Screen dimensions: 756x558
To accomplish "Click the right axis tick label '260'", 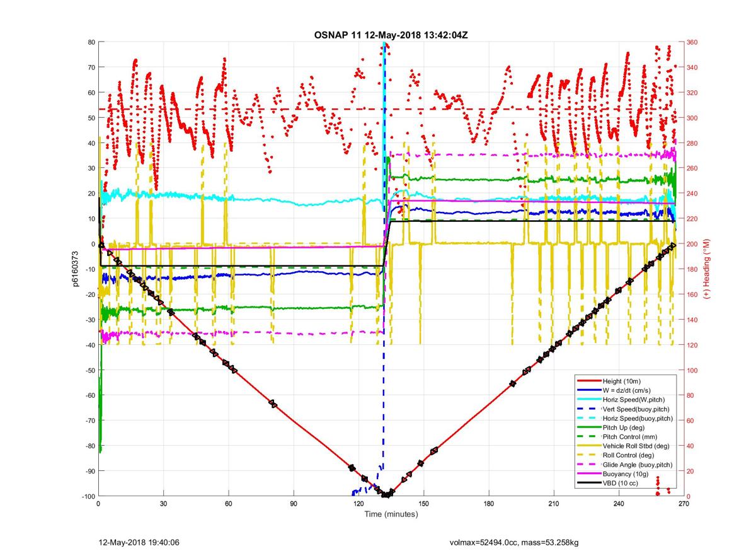I will (x=694, y=168).
